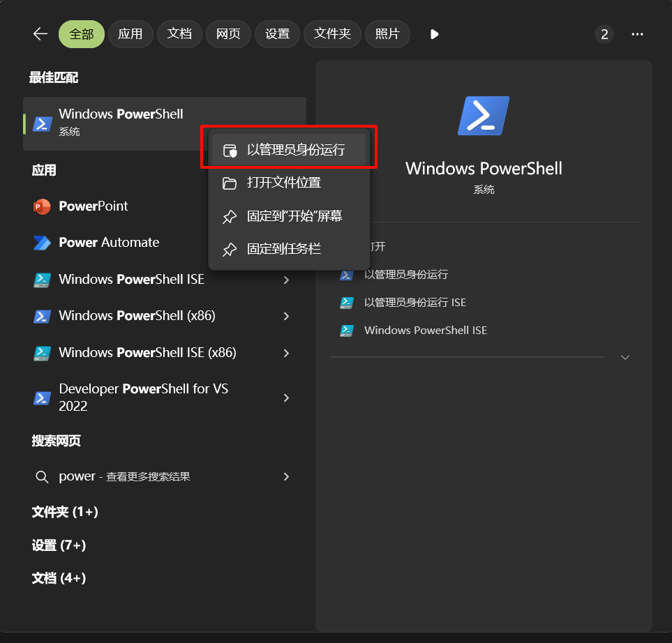The image size is (672, 643).
Task: Click the search magnifier icon beside power
Action: (42, 477)
